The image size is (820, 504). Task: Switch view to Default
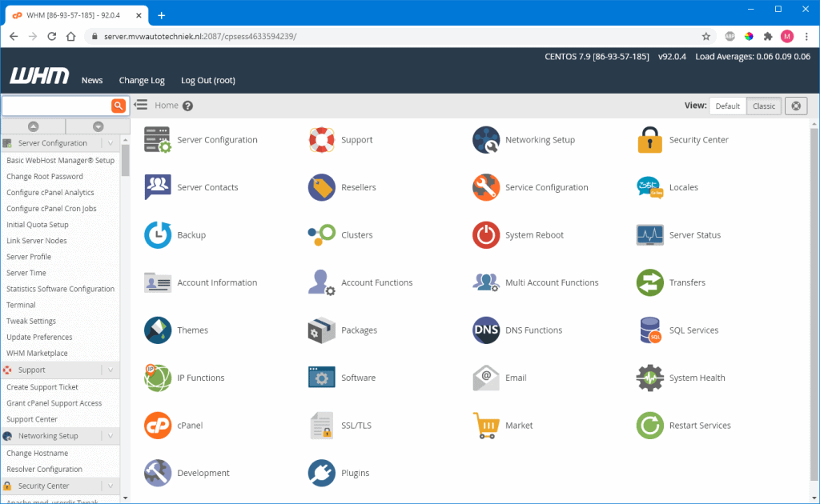coord(727,106)
